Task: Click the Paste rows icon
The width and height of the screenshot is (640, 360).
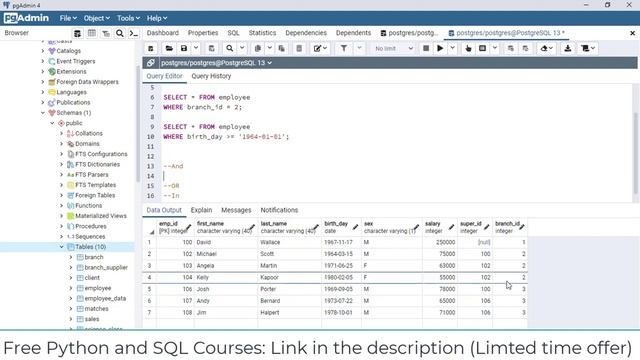Action: (282, 48)
